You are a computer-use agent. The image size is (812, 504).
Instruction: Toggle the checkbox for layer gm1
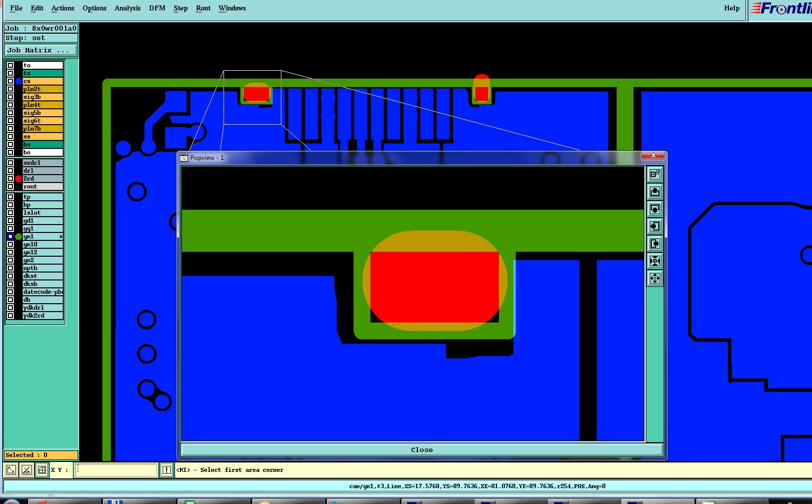(x=10, y=236)
